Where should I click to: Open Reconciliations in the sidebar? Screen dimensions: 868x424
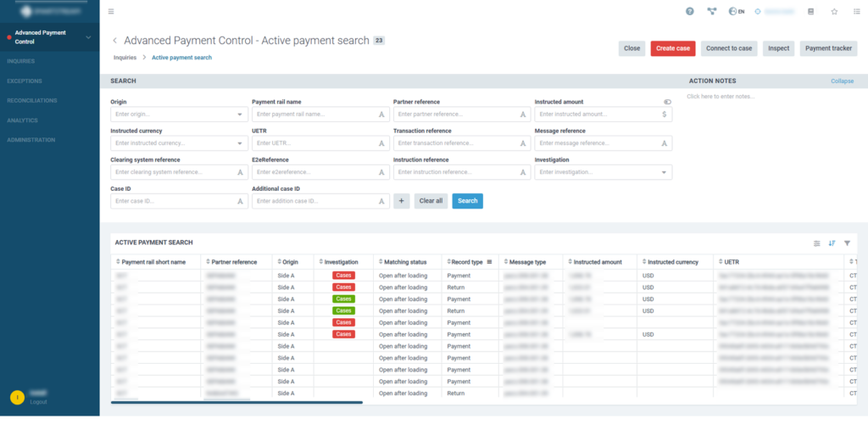tap(32, 100)
